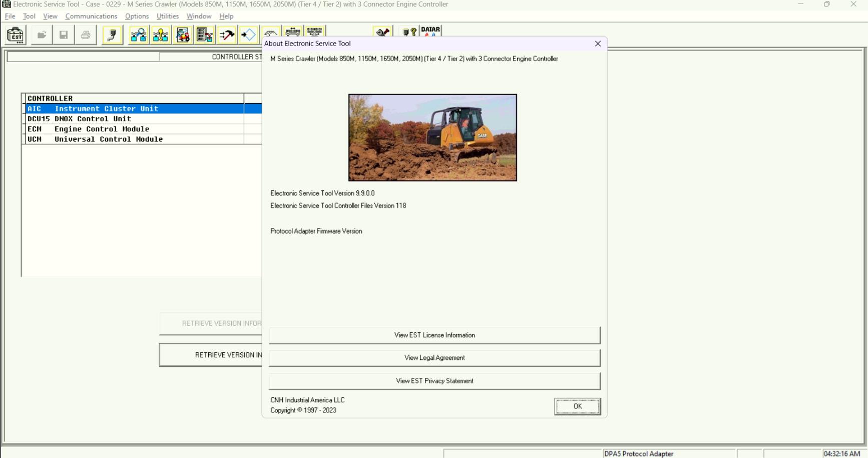Minimize the Electronic Service Tool window
868x458 pixels.
pos(801,4)
